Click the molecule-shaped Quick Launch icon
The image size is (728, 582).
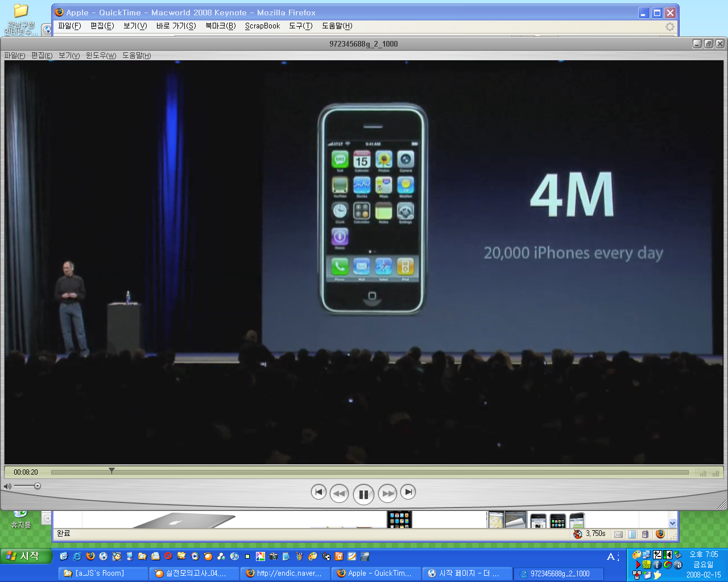(x=221, y=556)
